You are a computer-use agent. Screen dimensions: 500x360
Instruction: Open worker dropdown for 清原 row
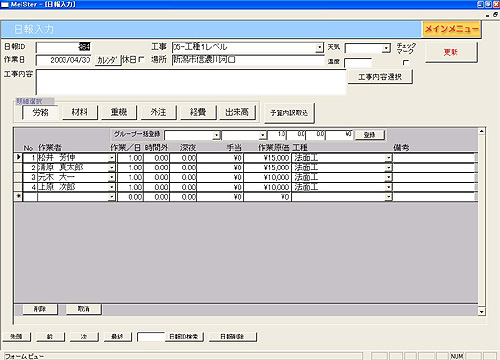[112, 168]
